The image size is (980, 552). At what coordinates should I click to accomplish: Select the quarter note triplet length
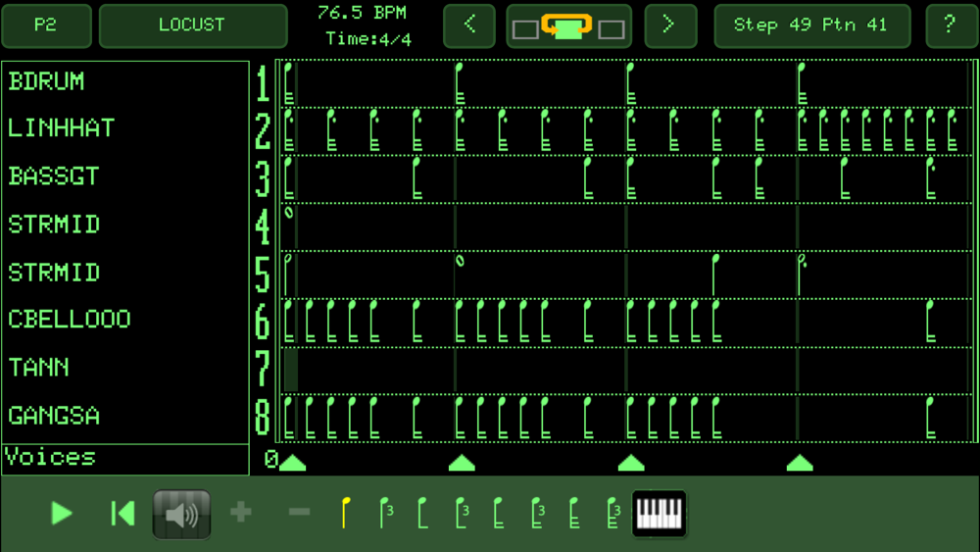coord(385,513)
